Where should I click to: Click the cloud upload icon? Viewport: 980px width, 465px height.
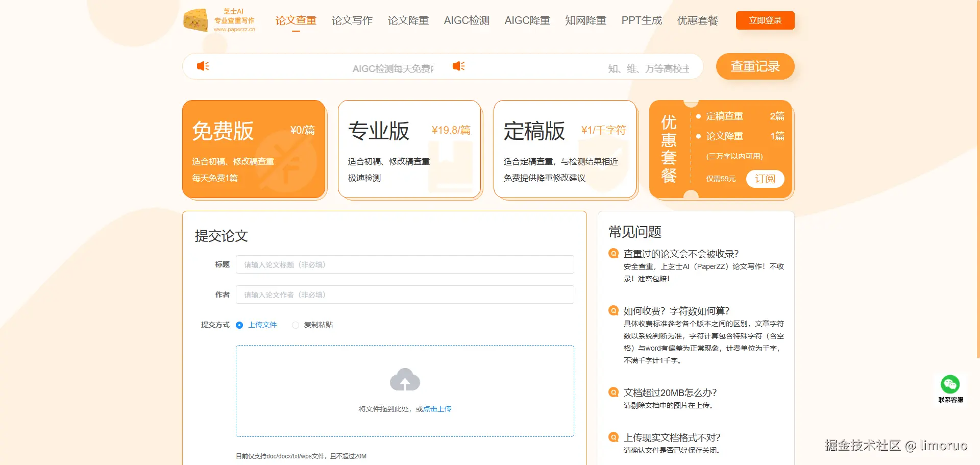pos(405,379)
